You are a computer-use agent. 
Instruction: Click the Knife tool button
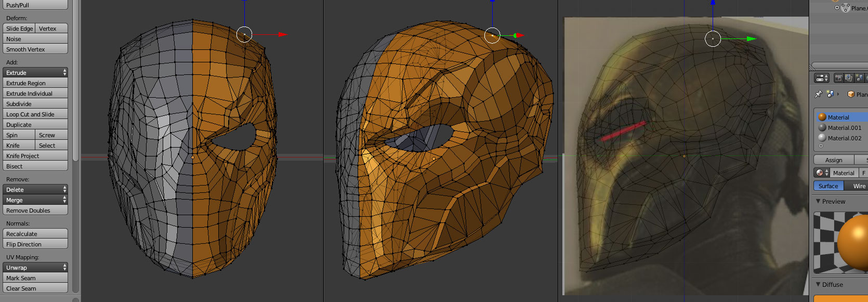click(x=19, y=145)
